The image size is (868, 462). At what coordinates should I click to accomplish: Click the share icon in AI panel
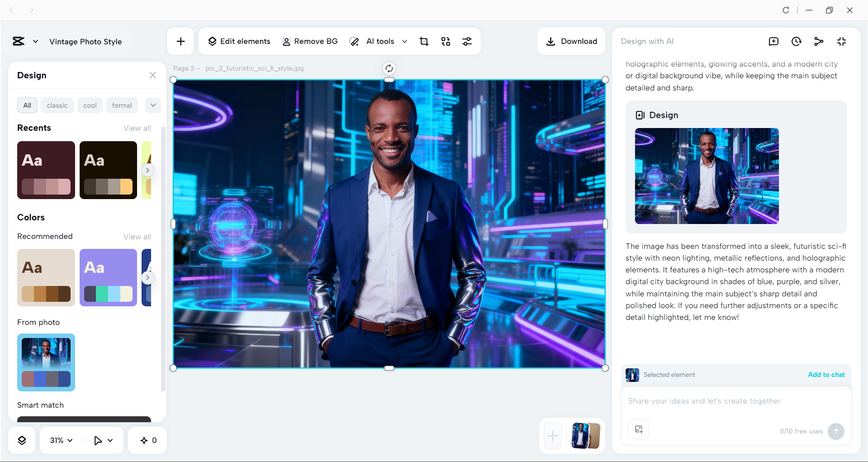[x=819, y=41]
